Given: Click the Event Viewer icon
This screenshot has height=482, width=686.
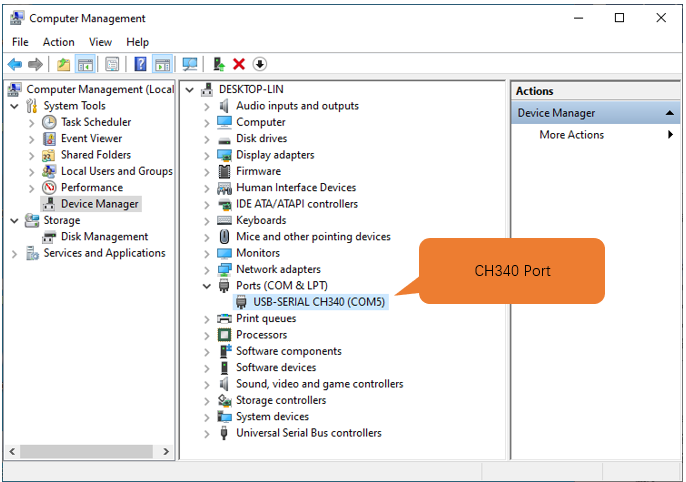Looking at the screenshot, I should 49,139.
